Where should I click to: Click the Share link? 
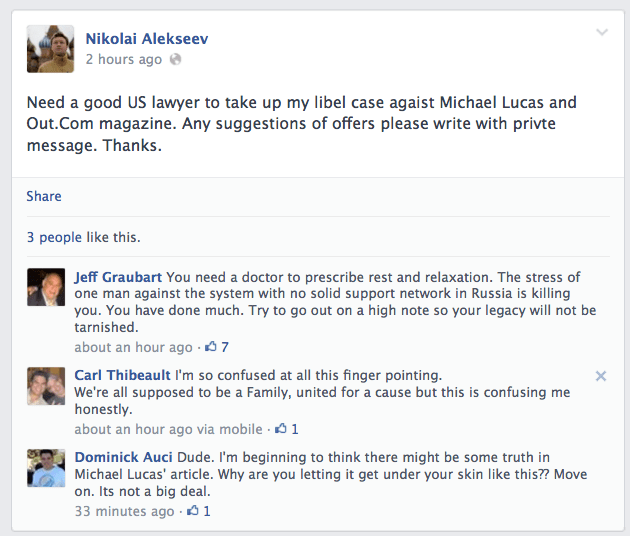pos(44,196)
